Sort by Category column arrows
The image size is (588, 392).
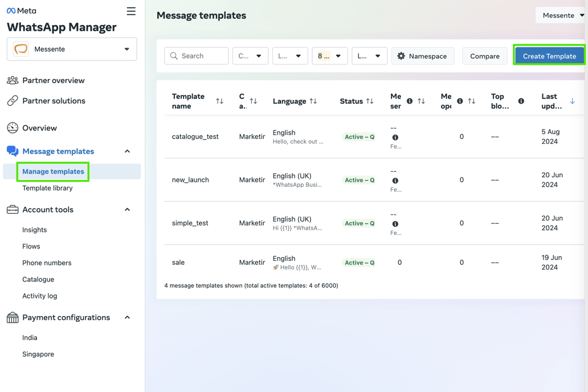[254, 101]
